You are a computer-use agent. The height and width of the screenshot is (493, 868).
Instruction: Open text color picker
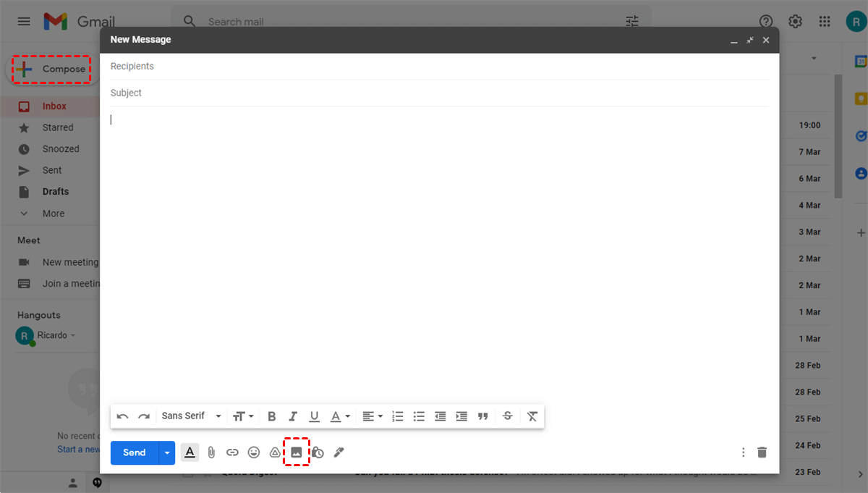[340, 416]
